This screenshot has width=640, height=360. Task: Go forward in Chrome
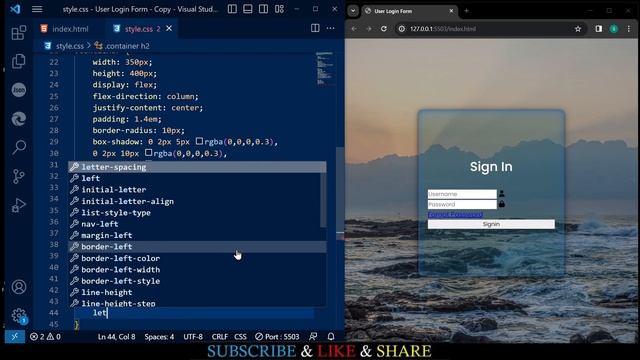369,29
